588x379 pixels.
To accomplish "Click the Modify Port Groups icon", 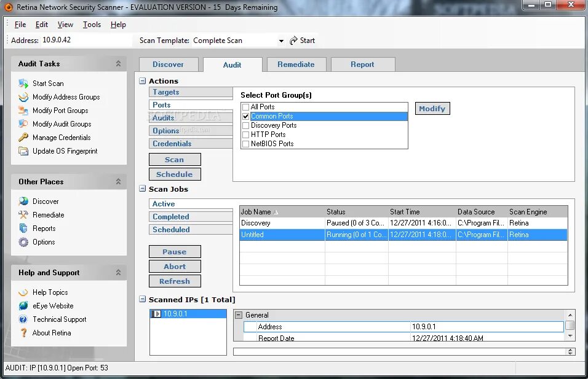I will tap(23, 110).
